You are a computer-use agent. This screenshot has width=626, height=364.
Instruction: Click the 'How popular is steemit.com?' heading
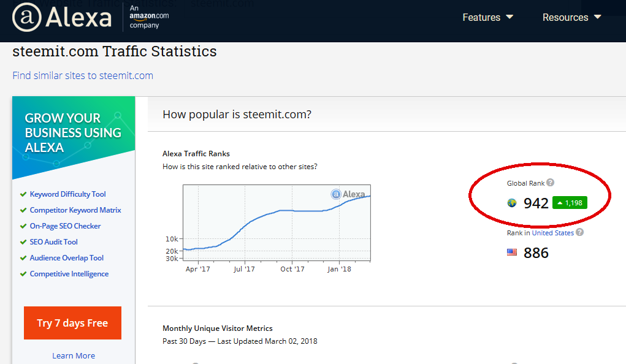[x=237, y=115]
